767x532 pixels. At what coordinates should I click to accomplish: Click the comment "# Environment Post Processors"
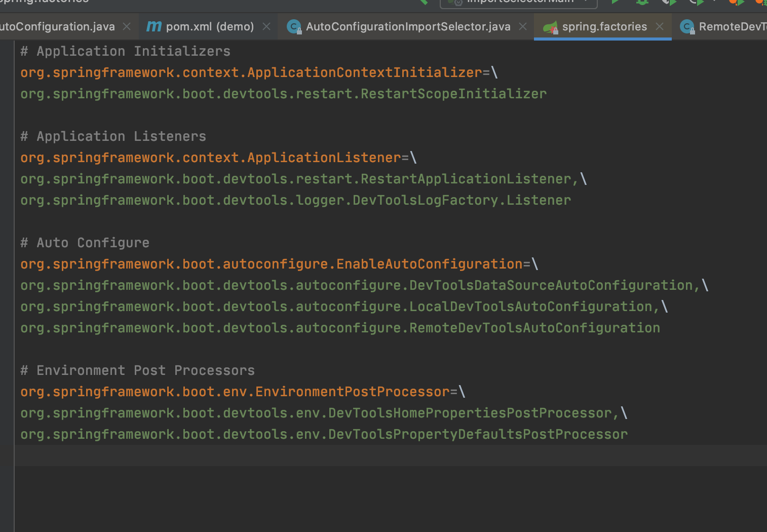click(137, 370)
